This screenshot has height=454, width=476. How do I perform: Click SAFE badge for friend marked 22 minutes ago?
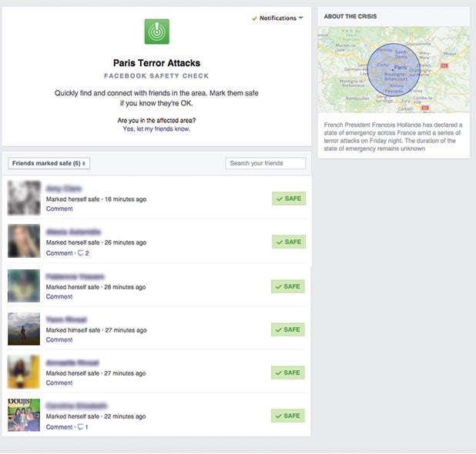click(x=288, y=416)
